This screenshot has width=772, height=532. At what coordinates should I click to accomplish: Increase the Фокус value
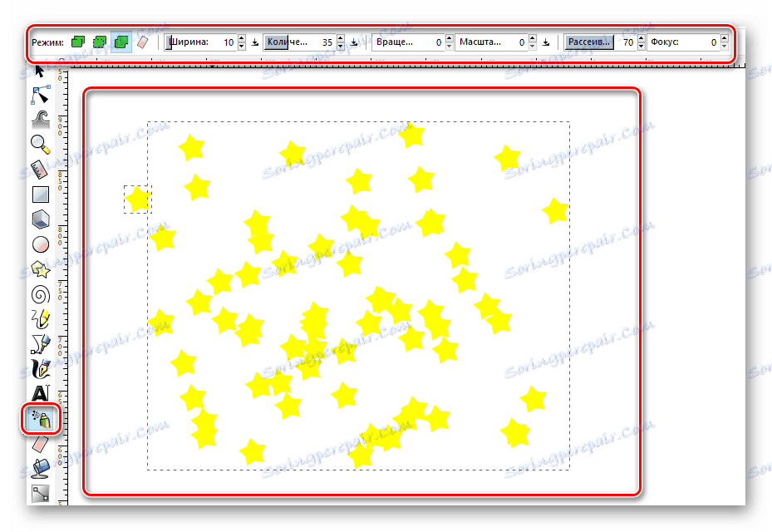click(x=725, y=38)
